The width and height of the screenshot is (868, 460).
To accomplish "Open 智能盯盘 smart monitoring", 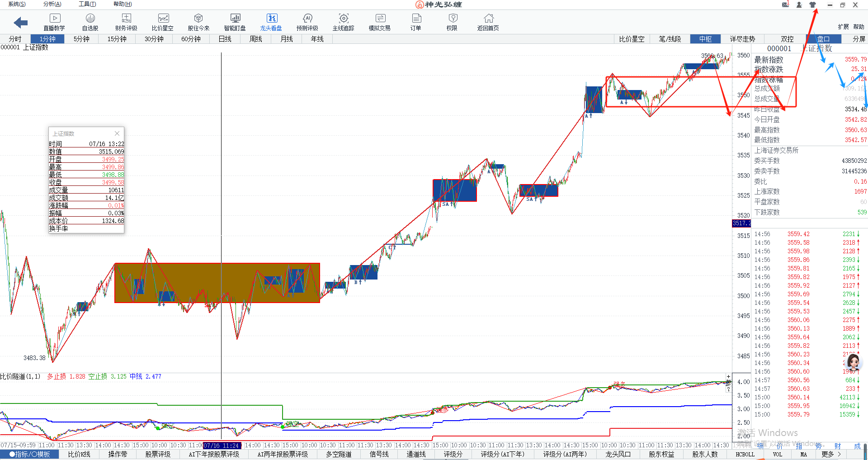I will [235, 22].
